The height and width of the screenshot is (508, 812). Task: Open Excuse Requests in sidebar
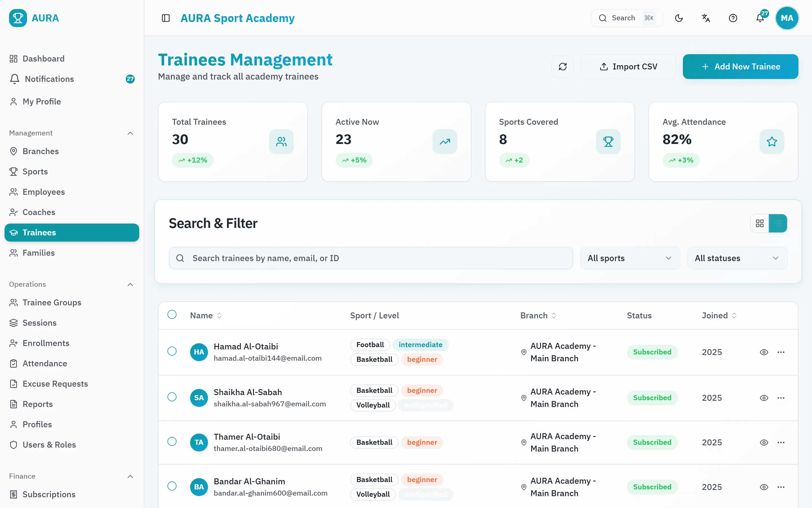click(x=72, y=384)
